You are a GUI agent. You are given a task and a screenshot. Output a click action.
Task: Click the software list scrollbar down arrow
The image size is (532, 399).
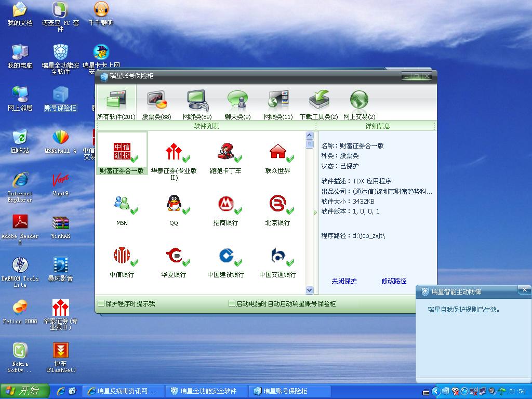tap(309, 290)
